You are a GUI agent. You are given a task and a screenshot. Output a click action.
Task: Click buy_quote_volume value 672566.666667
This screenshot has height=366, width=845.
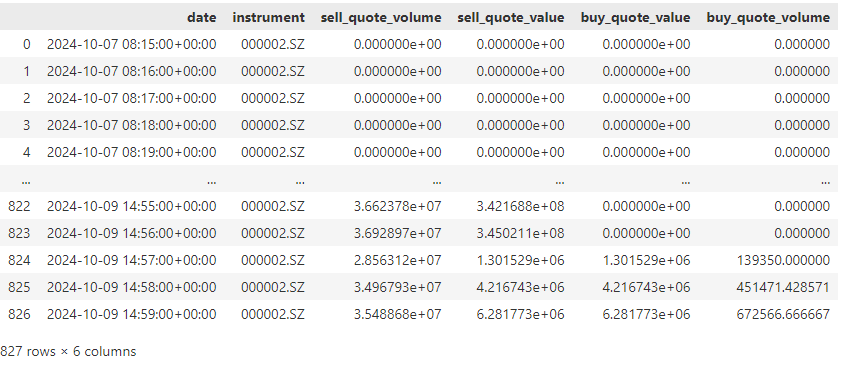tap(784, 314)
